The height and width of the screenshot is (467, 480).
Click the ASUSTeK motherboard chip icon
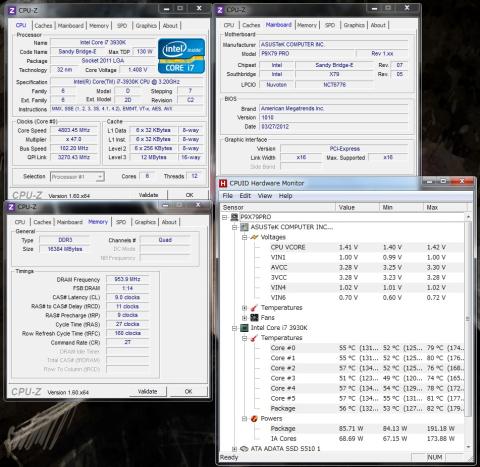click(x=244, y=227)
